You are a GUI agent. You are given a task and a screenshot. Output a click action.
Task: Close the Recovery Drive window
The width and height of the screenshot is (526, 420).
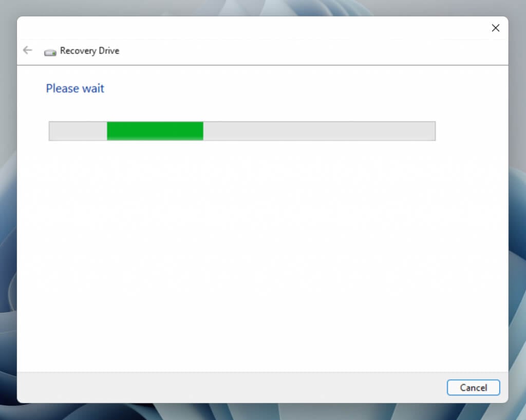coord(496,28)
